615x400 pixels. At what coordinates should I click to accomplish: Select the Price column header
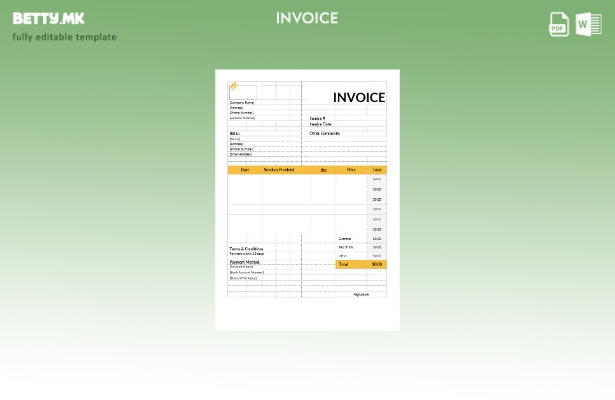[x=351, y=170]
